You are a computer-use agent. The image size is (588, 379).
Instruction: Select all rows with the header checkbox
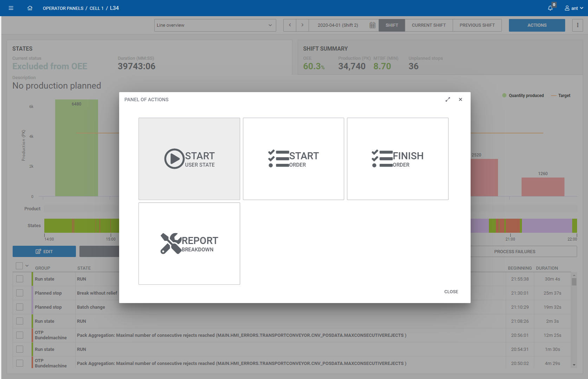click(x=20, y=266)
